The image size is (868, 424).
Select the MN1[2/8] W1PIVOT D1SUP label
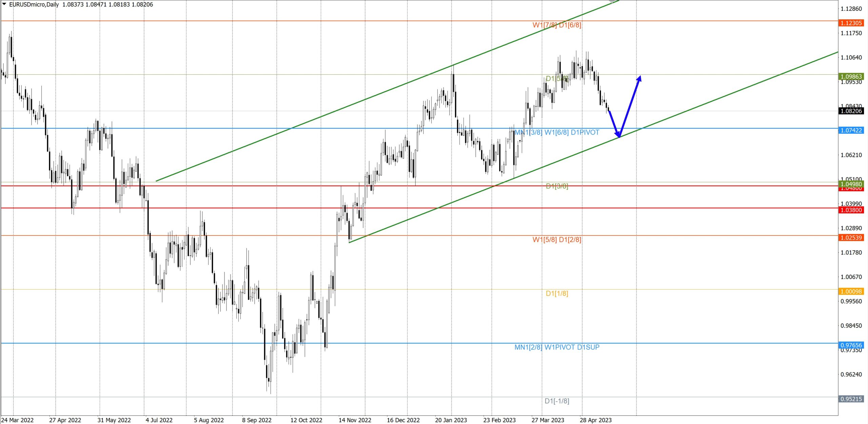click(557, 347)
